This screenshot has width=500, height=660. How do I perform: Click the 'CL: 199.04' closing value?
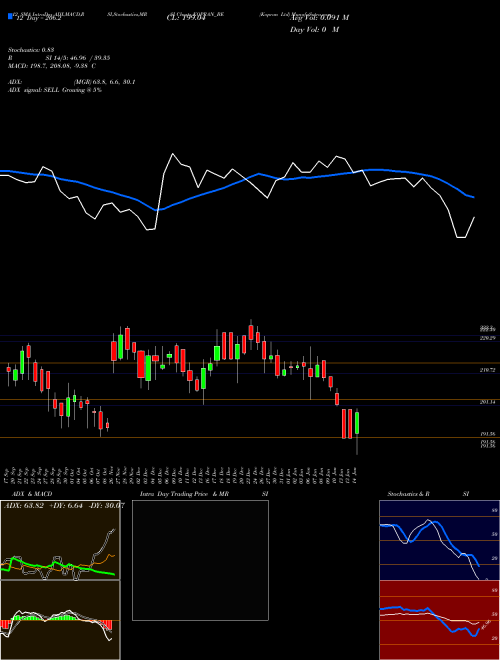click(186, 18)
